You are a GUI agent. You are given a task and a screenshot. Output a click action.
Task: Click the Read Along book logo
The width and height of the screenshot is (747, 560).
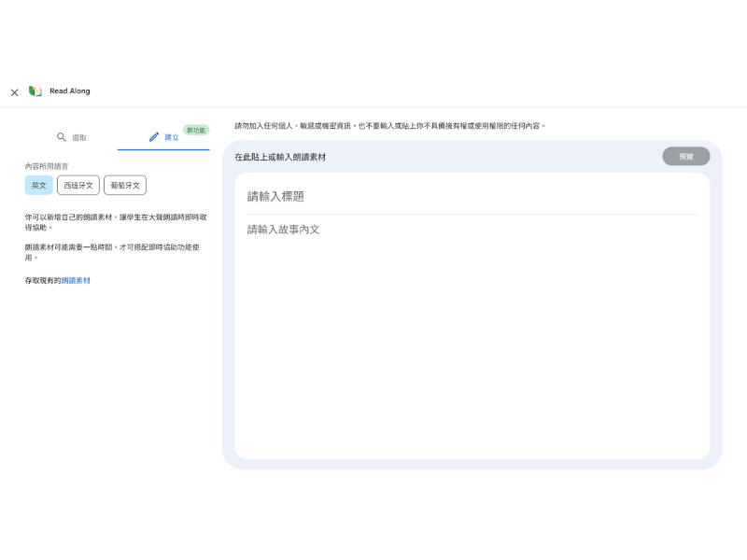click(35, 91)
